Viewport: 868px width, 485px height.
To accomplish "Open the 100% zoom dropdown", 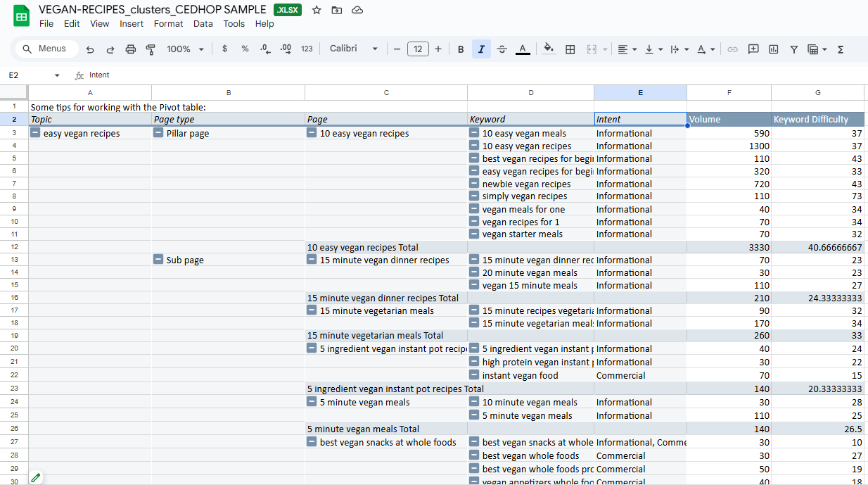I will [185, 49].
